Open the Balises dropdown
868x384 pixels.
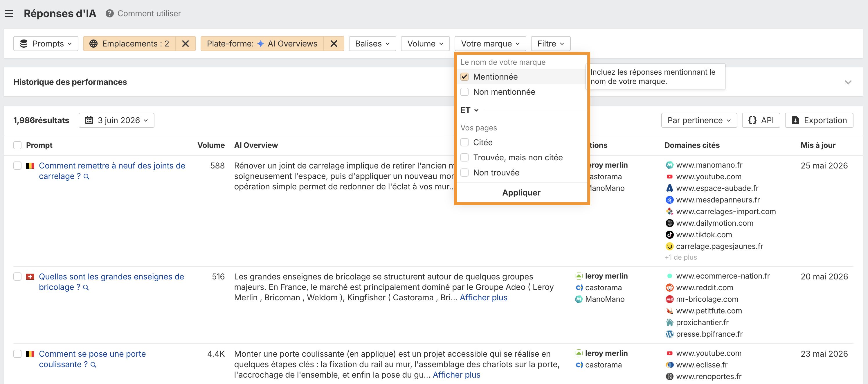point(372,44)
